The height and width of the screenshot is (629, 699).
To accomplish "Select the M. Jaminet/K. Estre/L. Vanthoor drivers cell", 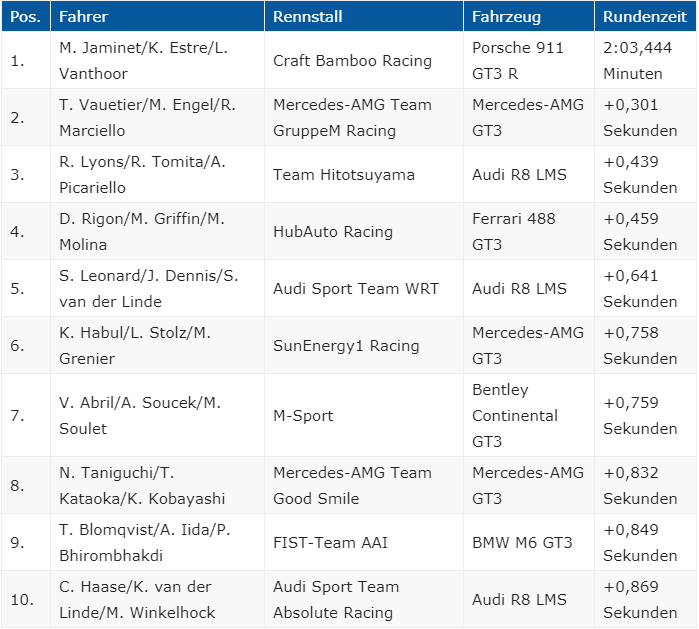I will tap(157, 60).
